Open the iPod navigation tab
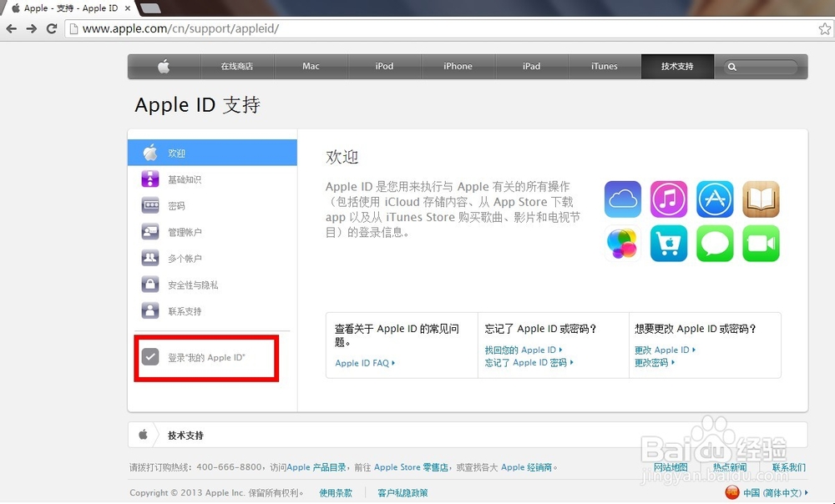 click(384, 67)
